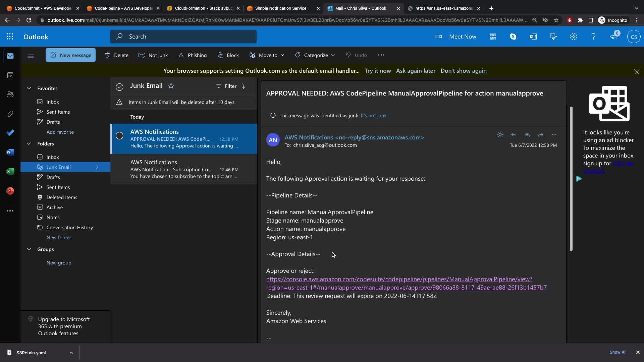Open Outlook settings gear
Image resolution: width=644 pixels, height=362 pixels.
(573, 37)
